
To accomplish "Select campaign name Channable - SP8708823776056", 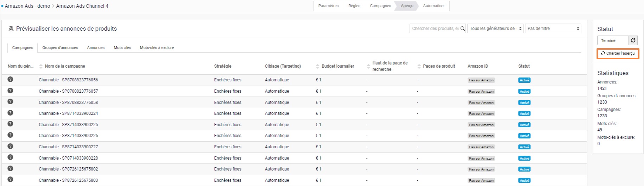I will tap(68, 80).
